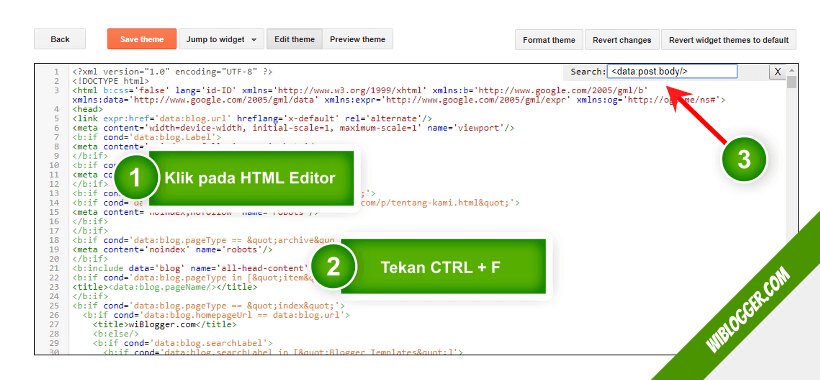Click the <title><data:blog.pageName/> line
820x380 pixels.
165,287
